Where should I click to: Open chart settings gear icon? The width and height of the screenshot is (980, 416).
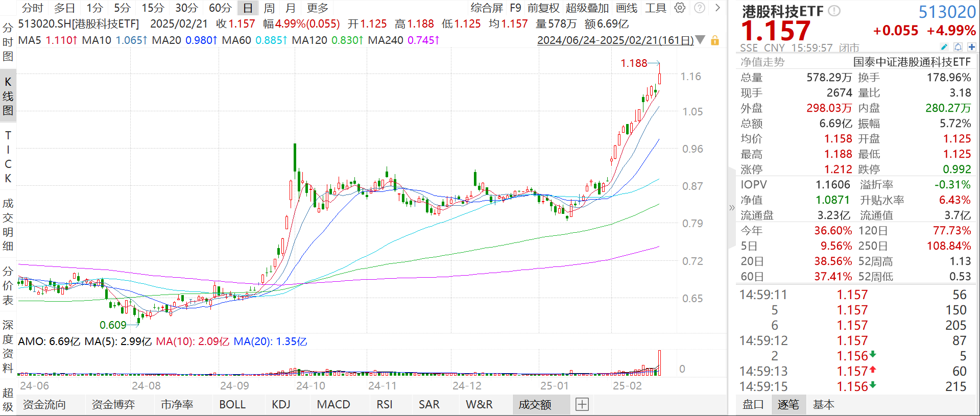tap(680, 8)
